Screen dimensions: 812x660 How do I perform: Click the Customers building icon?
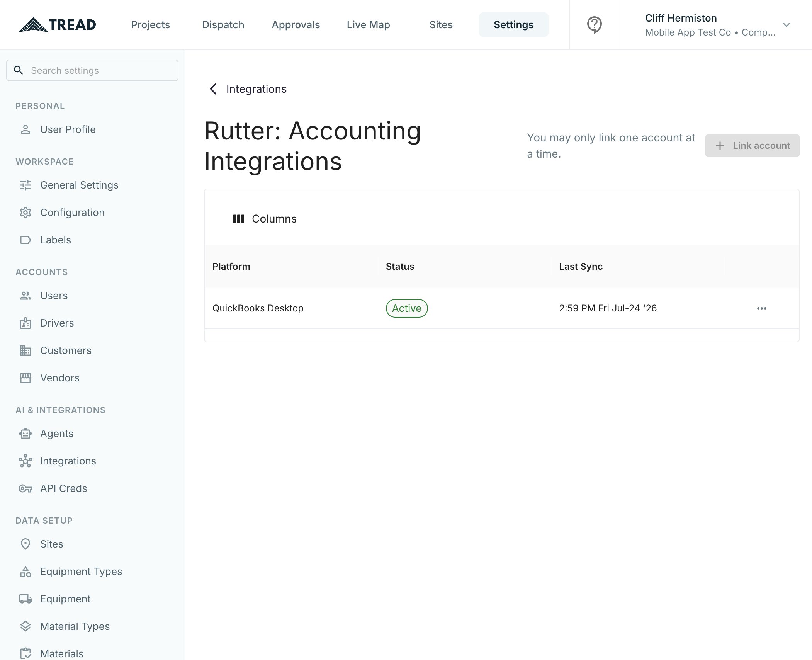coord(25,350)
